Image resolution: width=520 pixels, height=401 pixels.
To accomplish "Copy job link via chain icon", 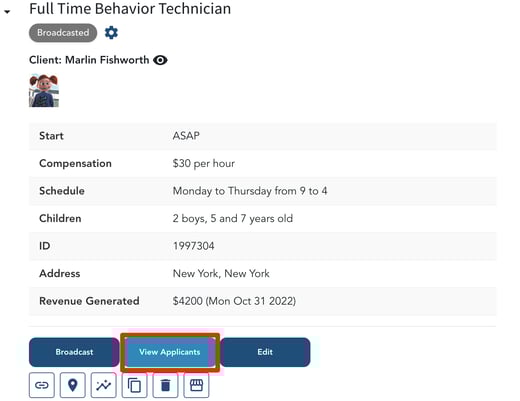I will tap(42, 385).
